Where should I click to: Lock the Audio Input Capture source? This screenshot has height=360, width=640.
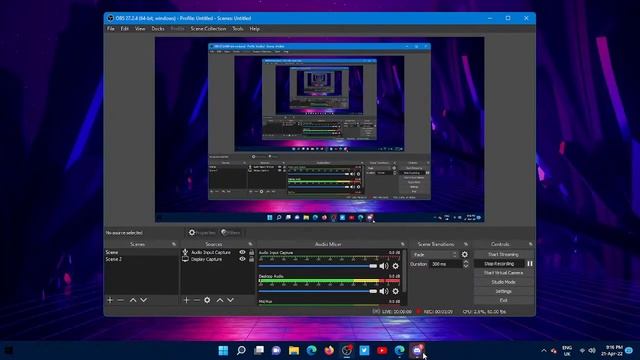251,252
